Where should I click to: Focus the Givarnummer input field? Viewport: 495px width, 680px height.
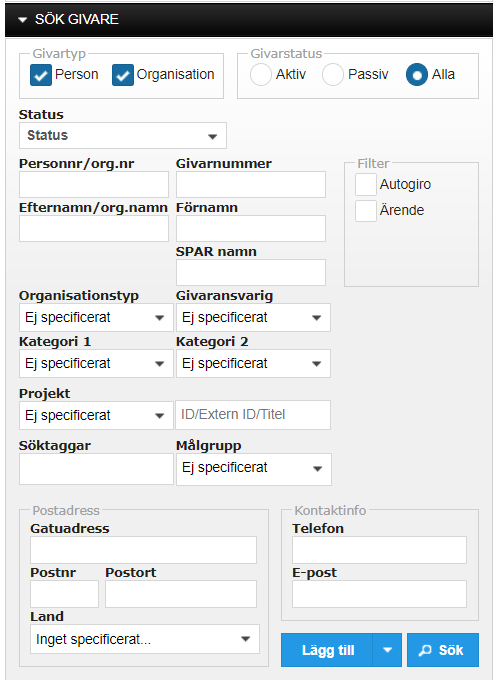[251, 184]
